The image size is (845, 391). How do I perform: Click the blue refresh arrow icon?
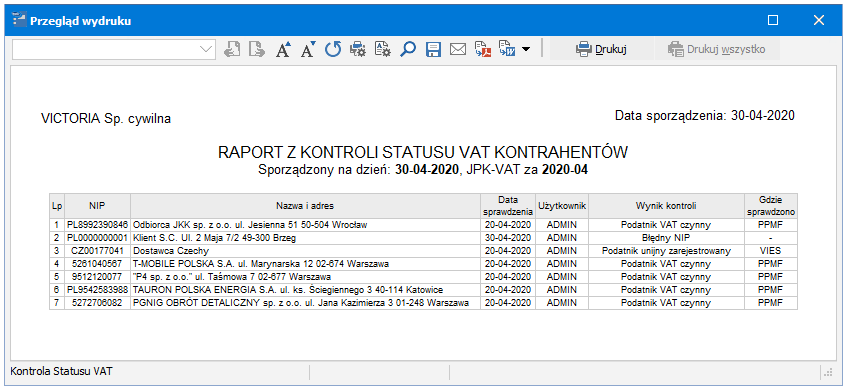click(x=333, y=50)
